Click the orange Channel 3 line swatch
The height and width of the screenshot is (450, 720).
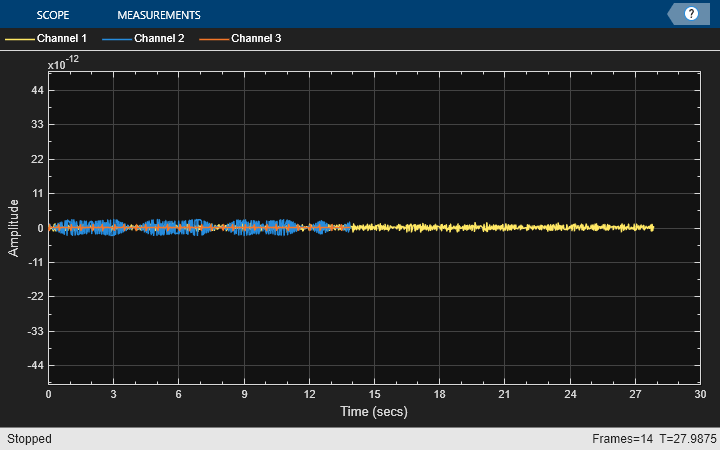213,39
